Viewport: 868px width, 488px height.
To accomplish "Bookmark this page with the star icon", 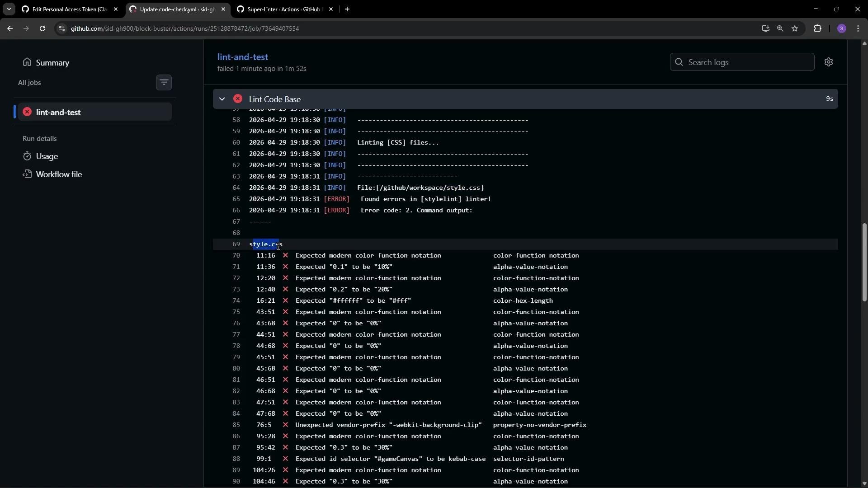I will coord(795,28).
